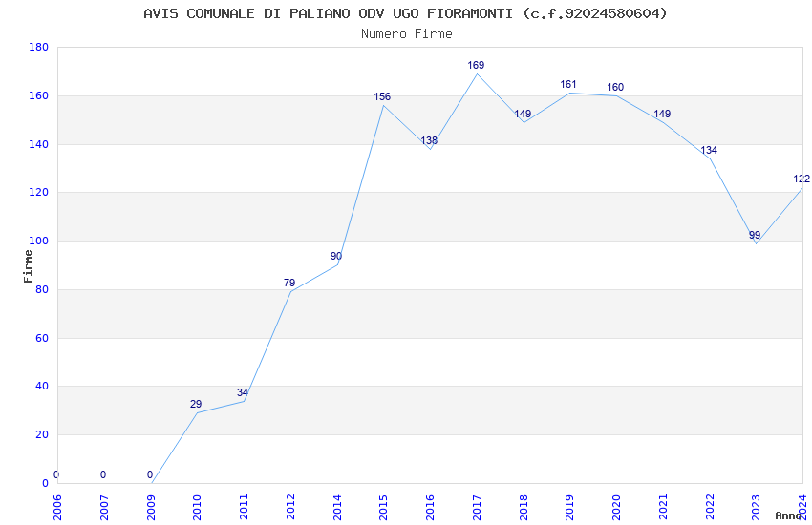Screen dimensions: 812x525
Task: Select year 2022 on the x-axis
Action: pyautogui.click(x=710, y=507)
